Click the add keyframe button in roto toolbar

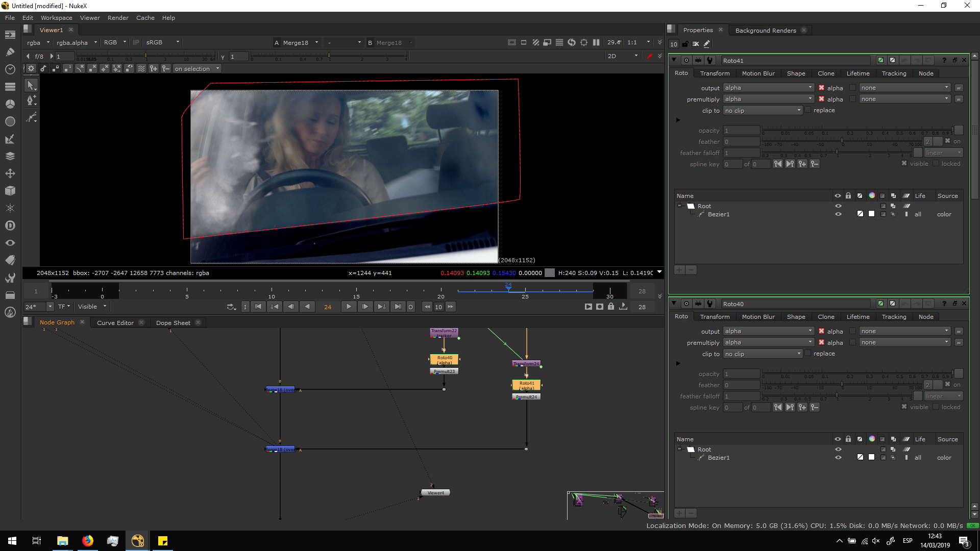[x=153, y=68]
